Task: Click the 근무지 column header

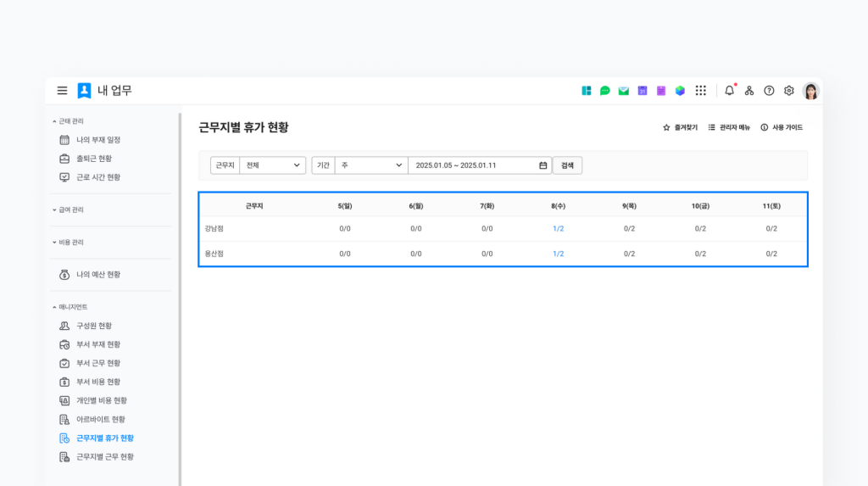Action: point(254,206)
